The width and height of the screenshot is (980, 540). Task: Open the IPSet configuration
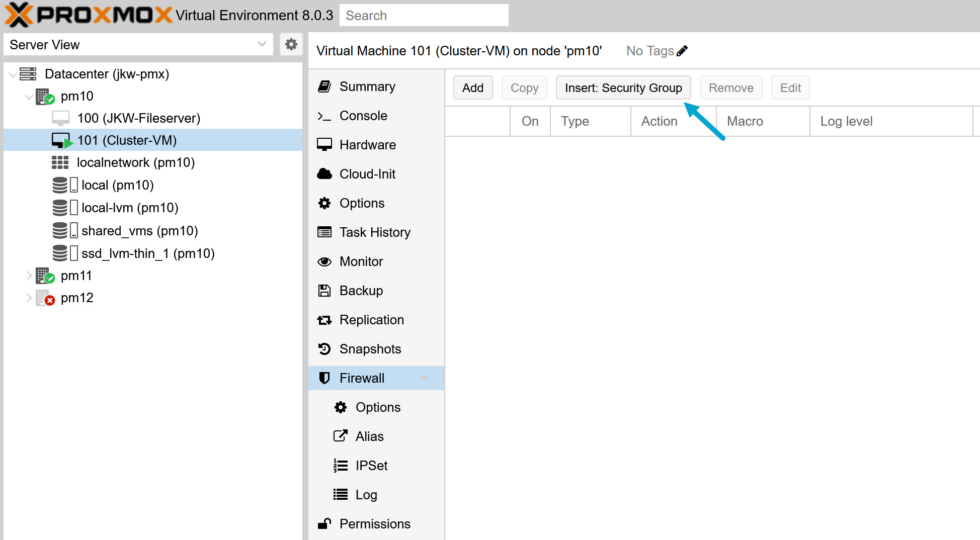click(x=371, y=465)
